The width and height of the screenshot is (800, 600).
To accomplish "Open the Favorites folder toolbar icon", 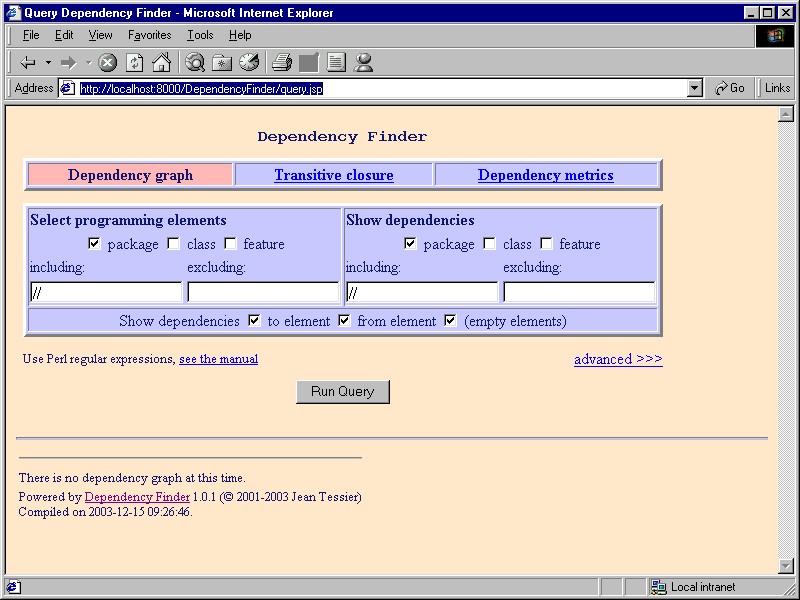I will pos(222,62).
